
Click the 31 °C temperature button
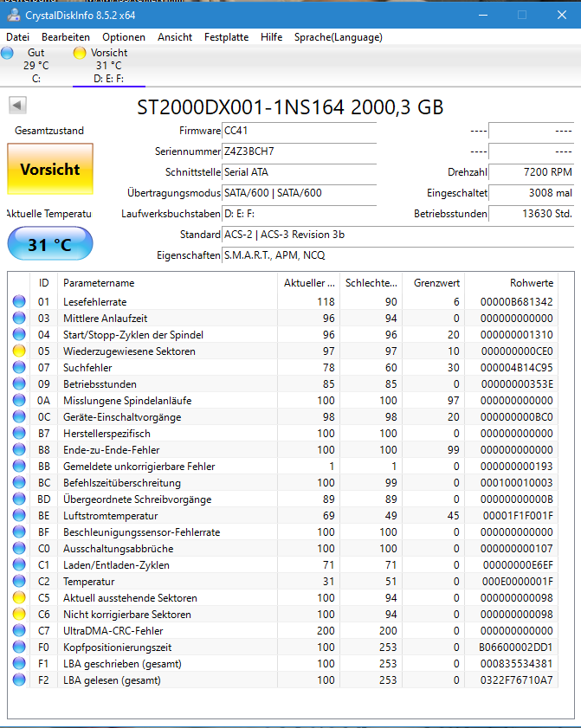click(x=50, y=244)
